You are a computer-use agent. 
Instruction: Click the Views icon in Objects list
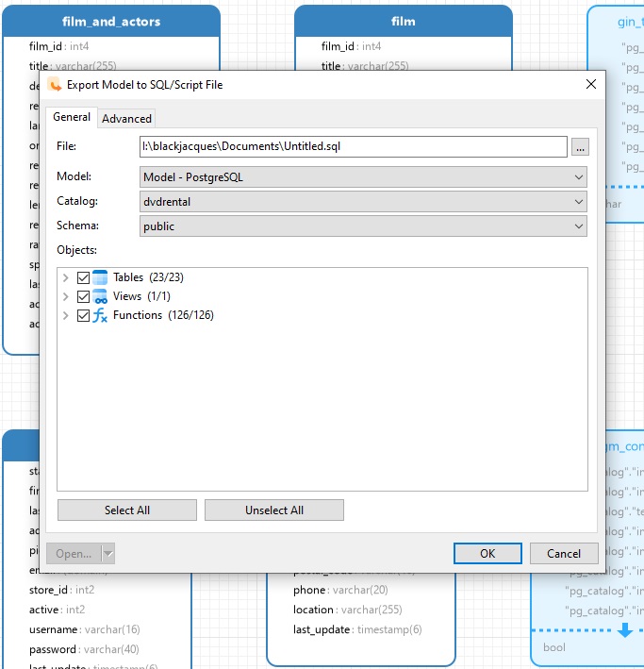100,296
